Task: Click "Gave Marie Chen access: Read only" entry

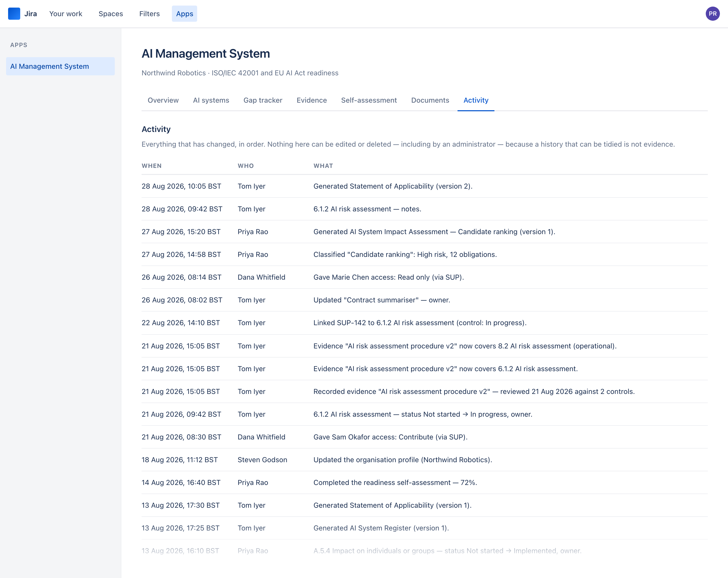Action: [389, 277]
